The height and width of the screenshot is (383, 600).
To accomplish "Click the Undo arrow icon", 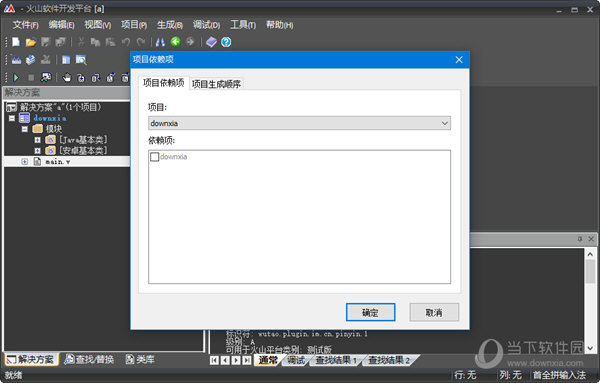I will (x=126, y=42).
